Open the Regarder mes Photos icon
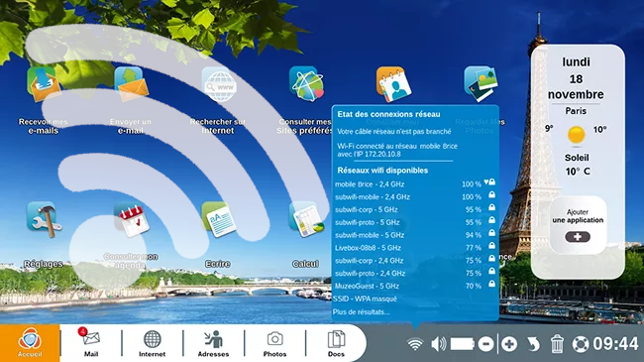Image resolution: width=644 pixels, height=362 pixels. pos(481,84)
